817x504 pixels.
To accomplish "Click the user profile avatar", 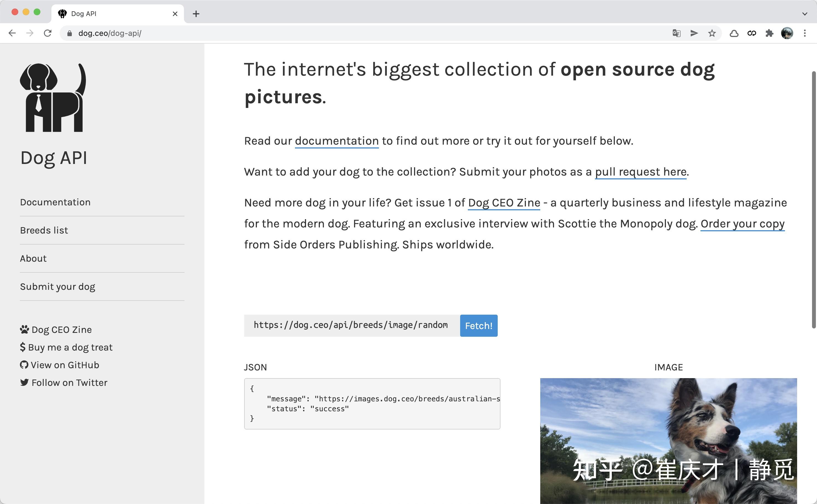I will tap(787, 33).
